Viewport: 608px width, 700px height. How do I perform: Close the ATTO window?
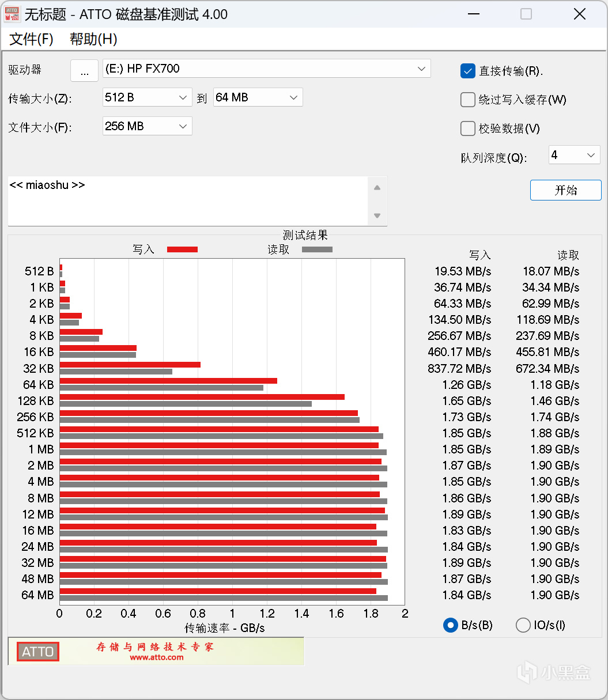(579, 14)
